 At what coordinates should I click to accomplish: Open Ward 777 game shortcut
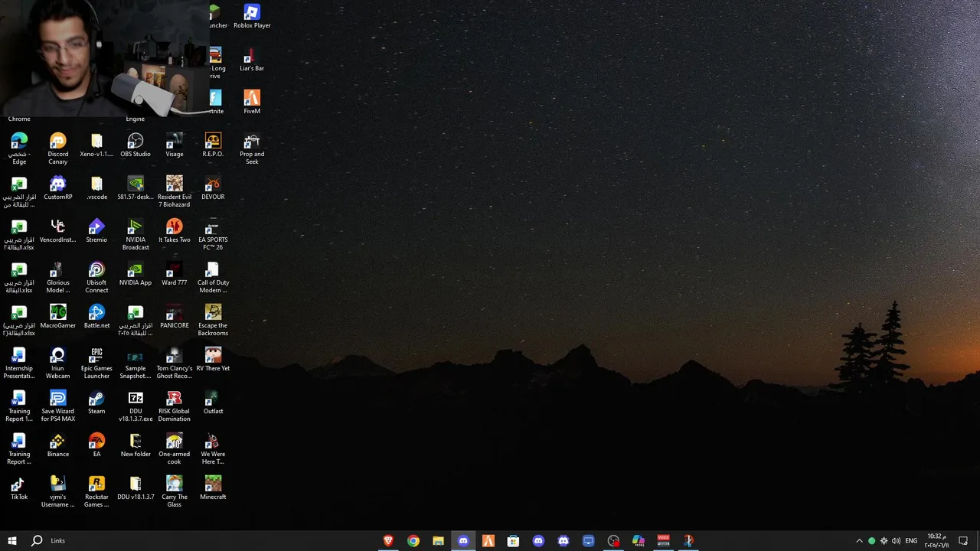coord(175,273)
